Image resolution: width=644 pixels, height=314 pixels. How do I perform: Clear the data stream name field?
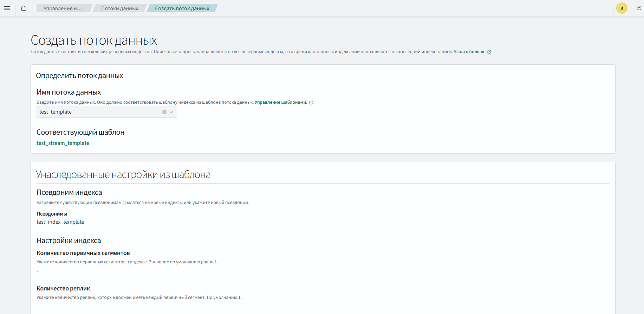tap(164, 112)
